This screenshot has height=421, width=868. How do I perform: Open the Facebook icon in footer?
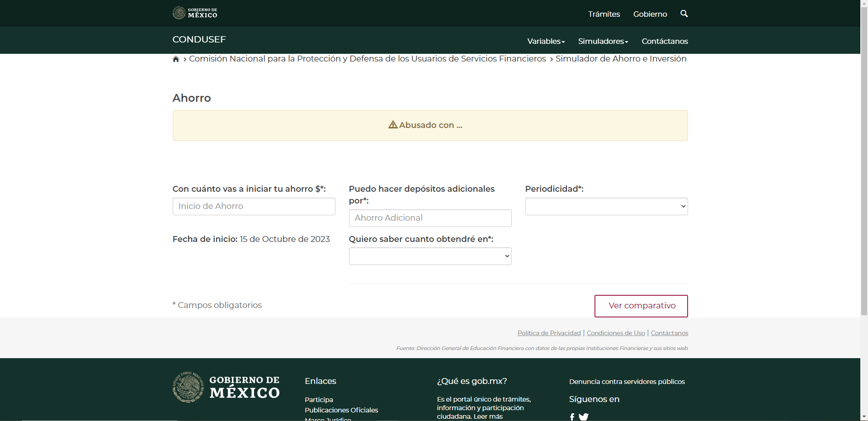tap(572, 416)
